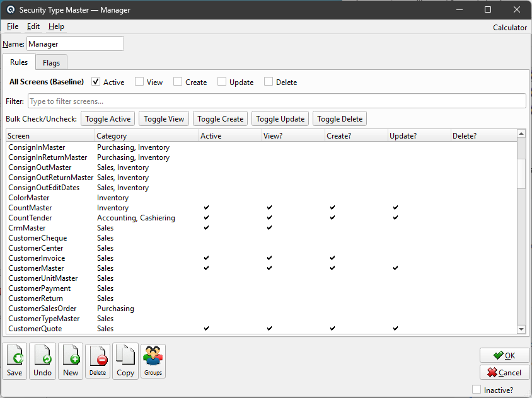Click the Active column header
Viewport: 532px width, 398px height.
(x=230, y=136)
